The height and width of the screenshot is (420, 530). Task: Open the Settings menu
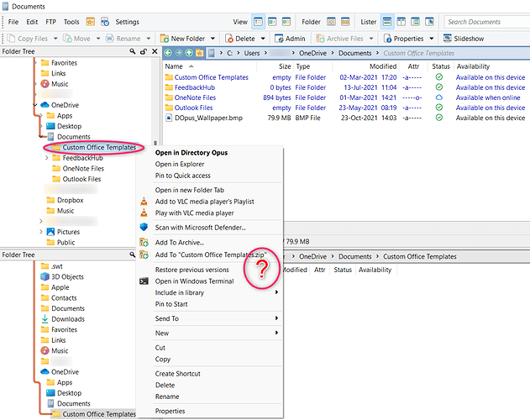click(127, 22)
